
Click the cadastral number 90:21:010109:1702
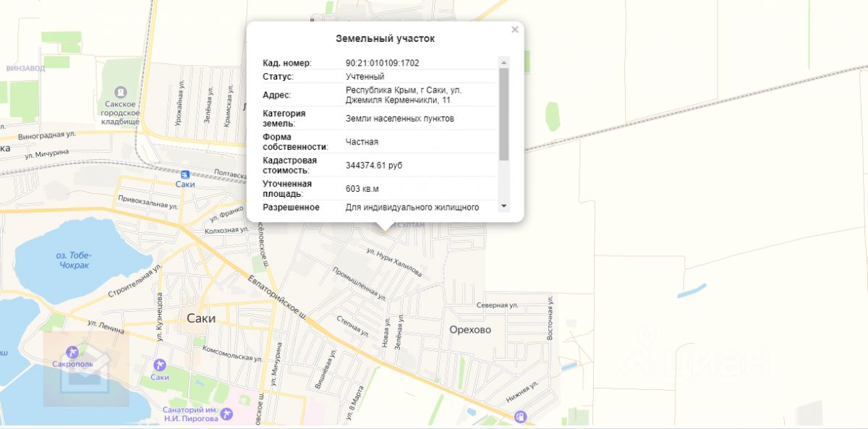382,63
